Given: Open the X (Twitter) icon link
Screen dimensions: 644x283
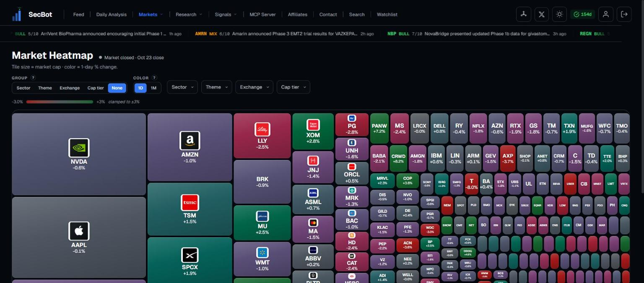Looking at the screenshot, I should click(541, 14).
